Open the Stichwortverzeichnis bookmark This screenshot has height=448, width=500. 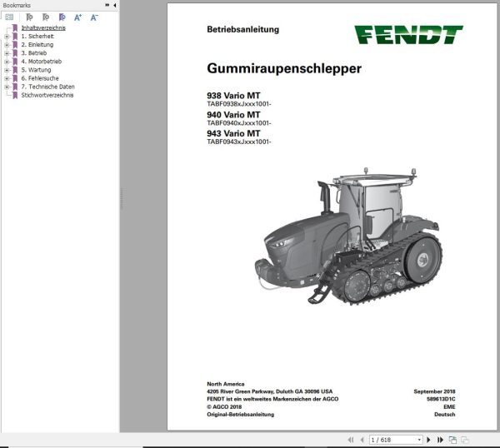click(47, 95)
